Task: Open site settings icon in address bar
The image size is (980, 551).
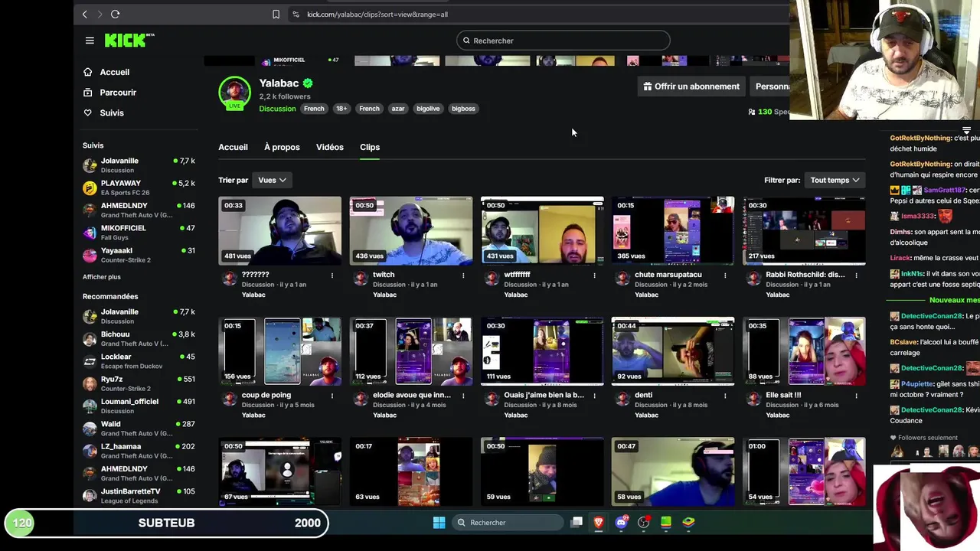Action: (296, 14)
